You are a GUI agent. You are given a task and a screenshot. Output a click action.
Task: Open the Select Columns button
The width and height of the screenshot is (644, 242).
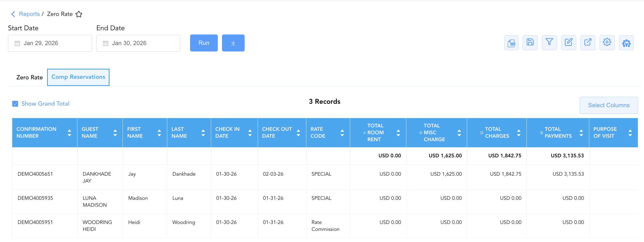[x=609, y=105]
